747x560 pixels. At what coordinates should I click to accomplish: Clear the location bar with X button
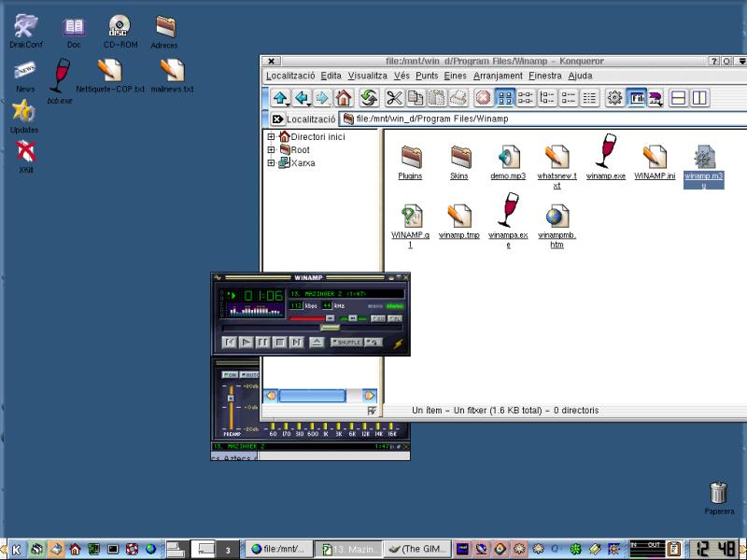click(x=277, y=119)
